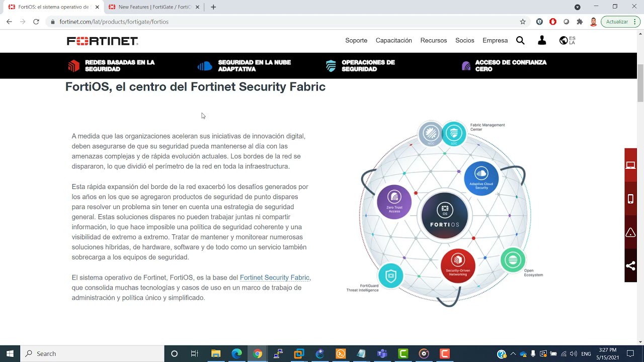The image size is (644, 362).
Task: Click the Security-Driven Networking circle in the diagram
Action: click(x=458, y=265)
